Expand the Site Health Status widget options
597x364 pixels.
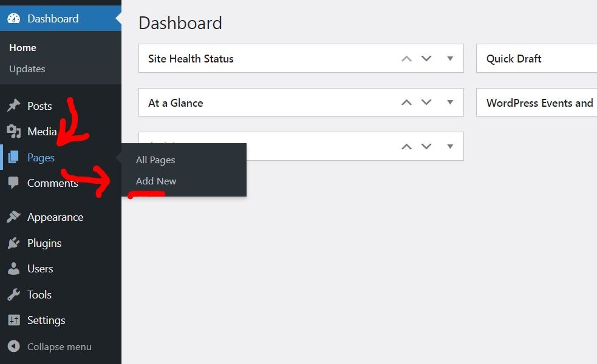tap(449, 58)
